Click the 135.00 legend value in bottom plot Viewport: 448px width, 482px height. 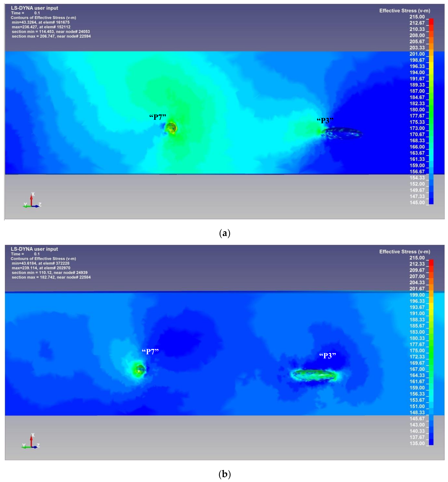click(417, 443)
